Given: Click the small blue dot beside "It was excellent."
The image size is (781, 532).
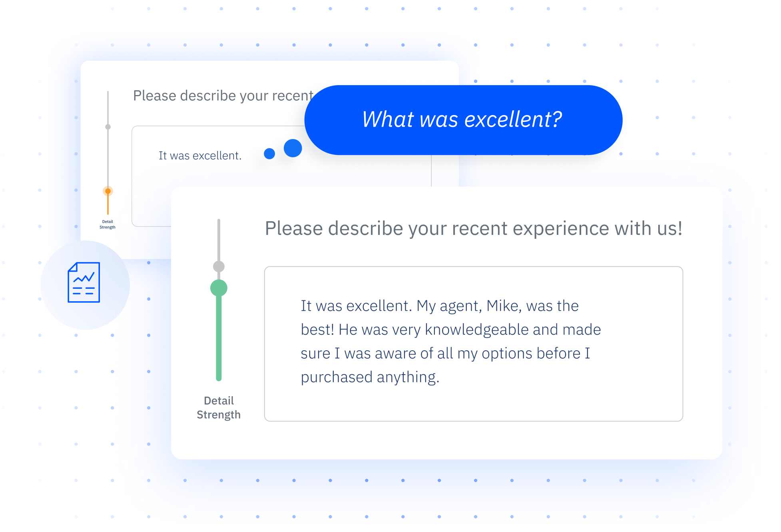Looking at the screenshot, I should click(x=269, y=154).
